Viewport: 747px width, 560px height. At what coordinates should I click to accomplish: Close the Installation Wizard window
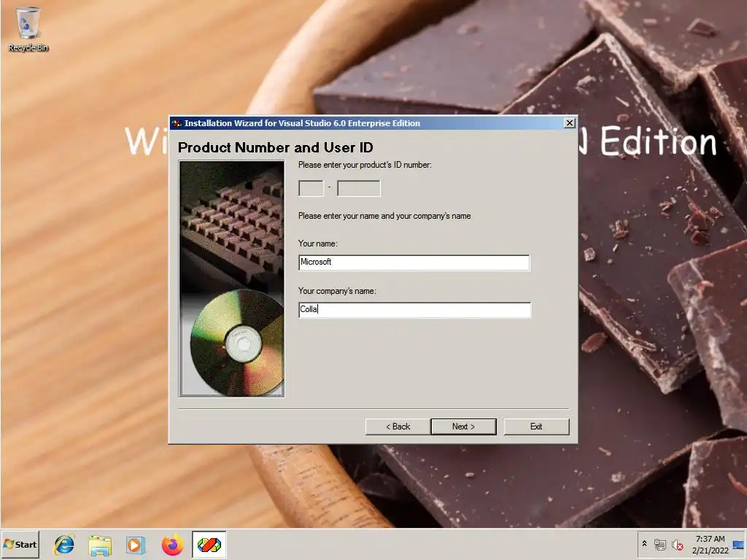(x=569, y=122)
